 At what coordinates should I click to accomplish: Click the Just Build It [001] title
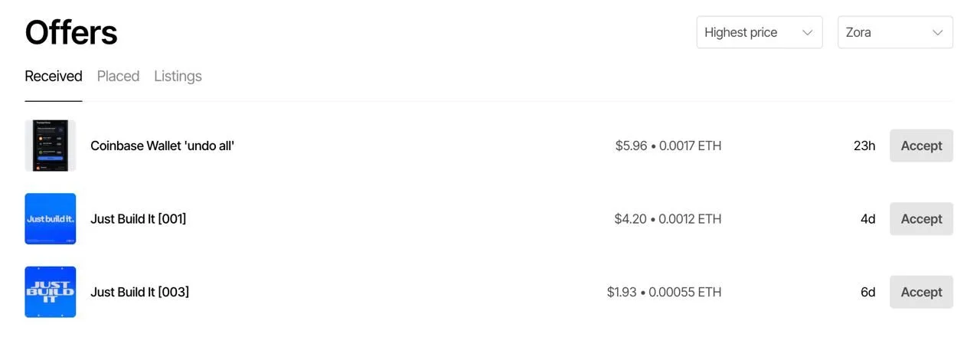coord(138,218)
